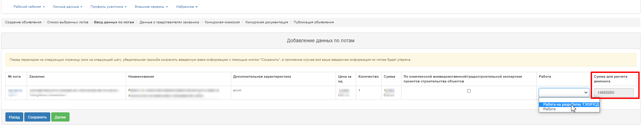Open the Рабочий кабинет menu
Viewport: 644px width, 135px height.
pos(29,7)
